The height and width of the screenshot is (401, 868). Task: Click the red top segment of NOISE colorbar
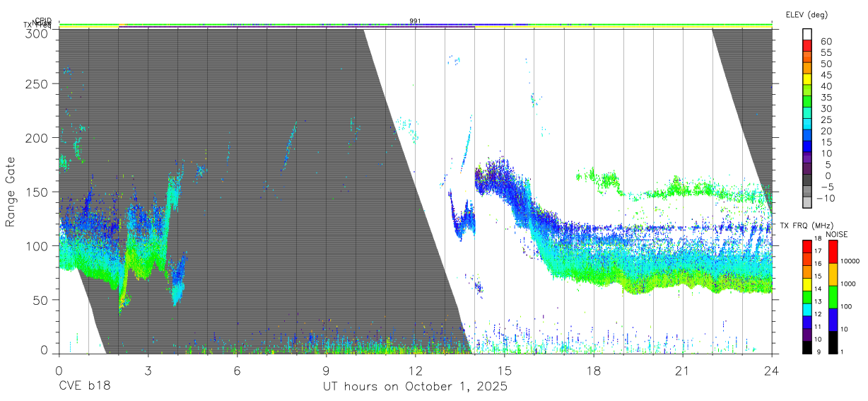(x=833, y=251)
